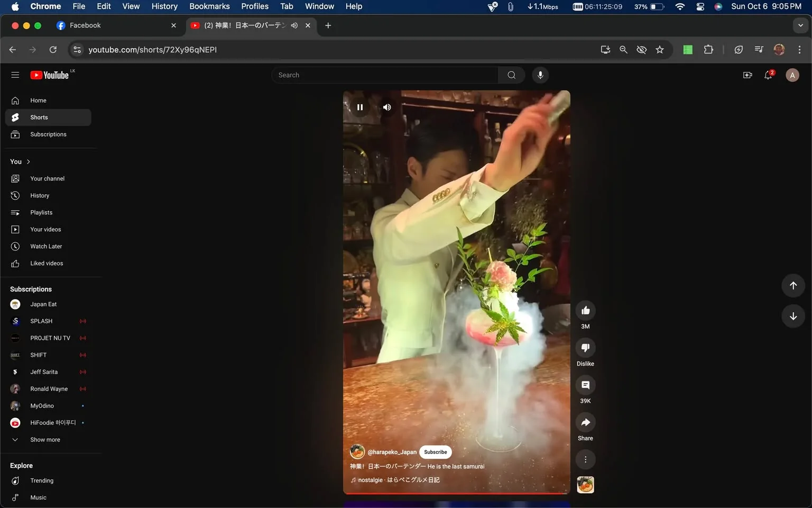Image resolution: width=812 pixels, height=508 pixels.
Task: Click the harapeko_Japan channel avatar
Action: 357,451
